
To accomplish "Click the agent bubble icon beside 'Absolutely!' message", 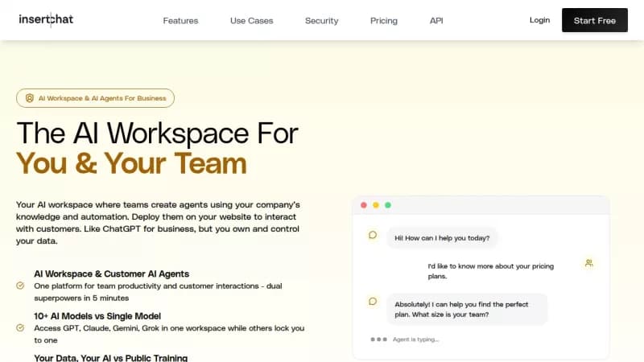I will pyautogui.click(x=373, y=301).
